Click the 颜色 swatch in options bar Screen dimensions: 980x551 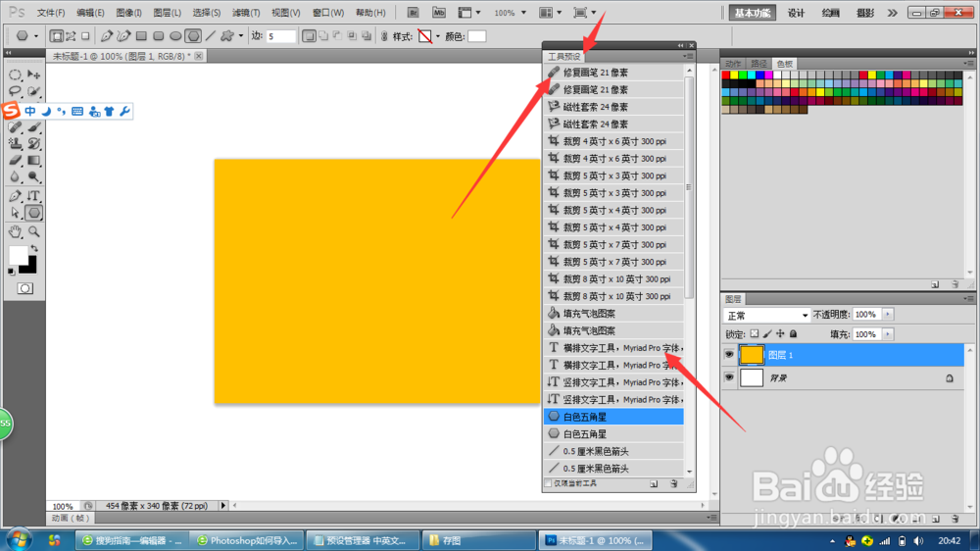[477, 36]
